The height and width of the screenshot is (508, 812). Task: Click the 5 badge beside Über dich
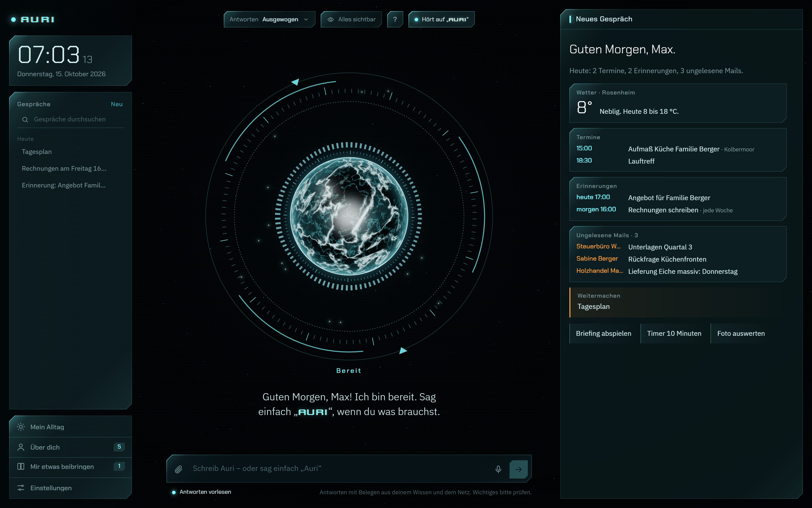coord(119,447)
